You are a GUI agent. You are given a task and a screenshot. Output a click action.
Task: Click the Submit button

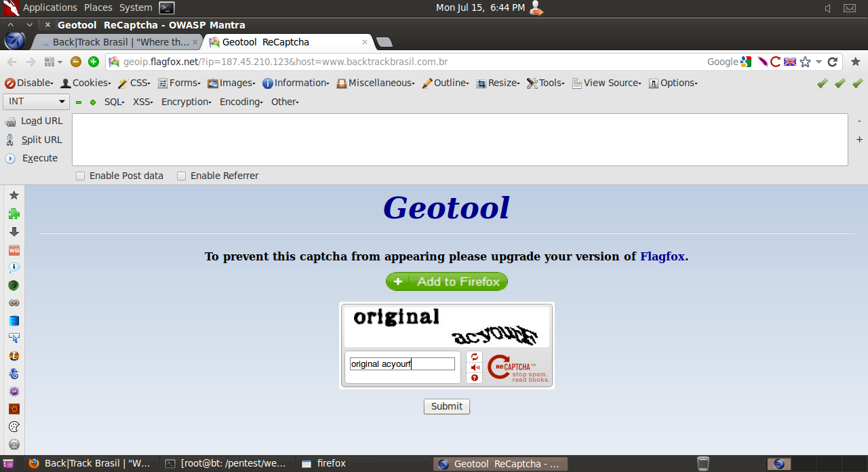447,406
